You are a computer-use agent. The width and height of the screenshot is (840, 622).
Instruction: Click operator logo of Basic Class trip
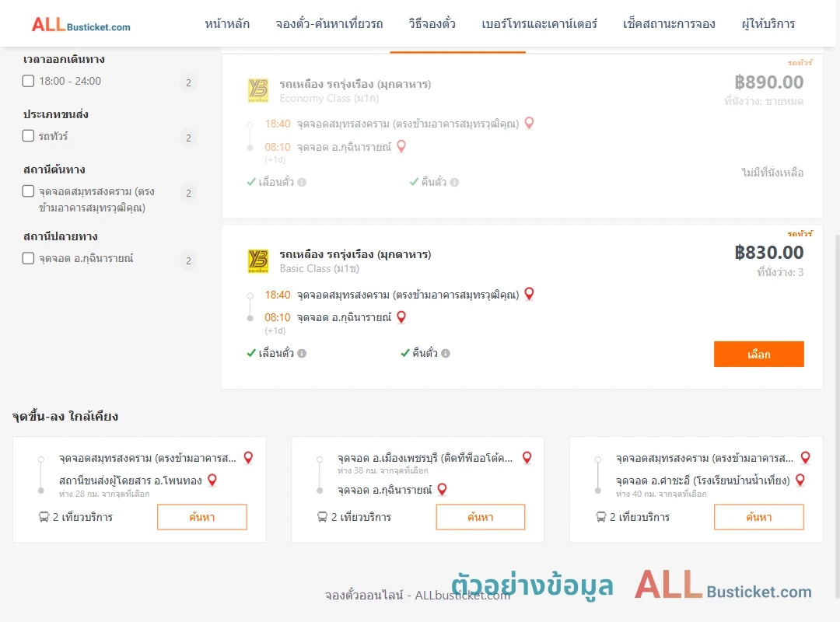click(x=258, y=261)
